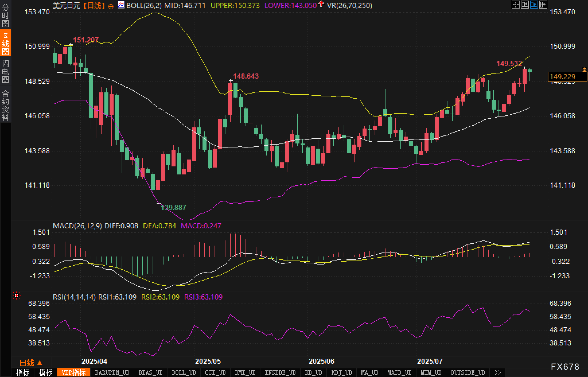Viewport: 588px width, 377px height.
Task: Click the red up arrow before VR
Action: [321, 4]
